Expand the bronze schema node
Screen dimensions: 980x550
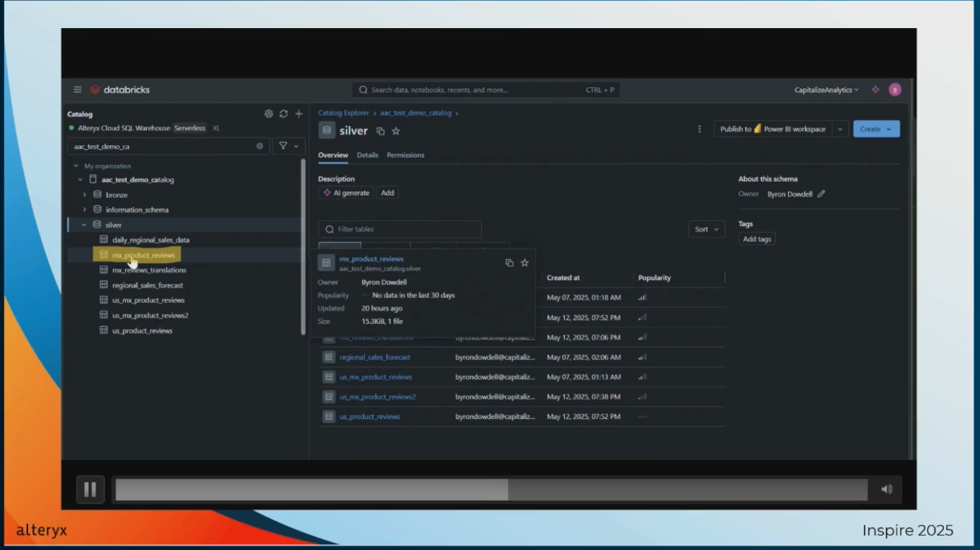tap(84, 194)
